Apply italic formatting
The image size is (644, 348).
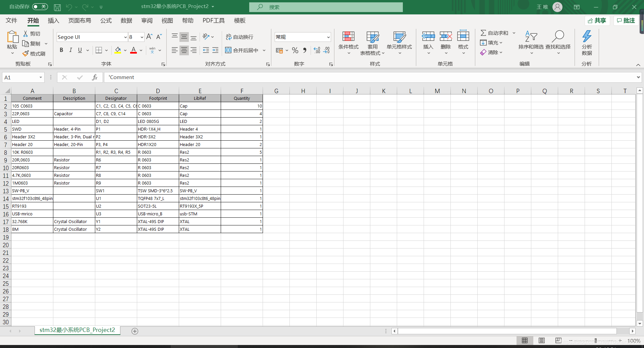pos(70,50)
